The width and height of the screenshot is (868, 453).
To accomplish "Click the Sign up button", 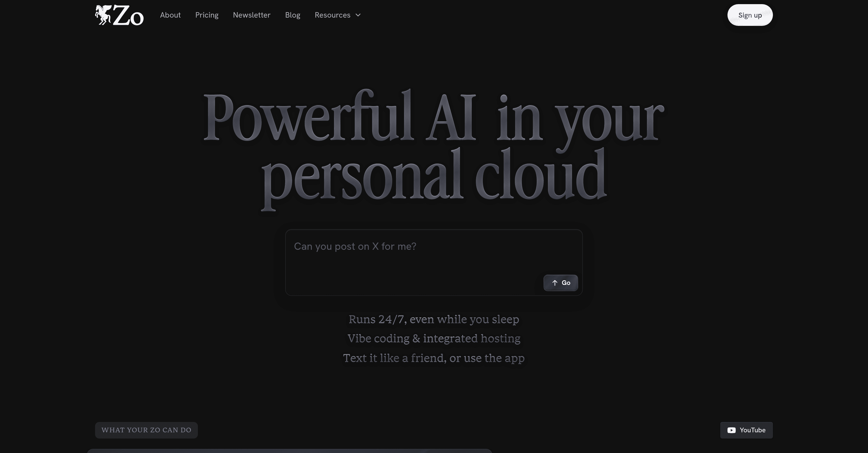I will (750, 15).
